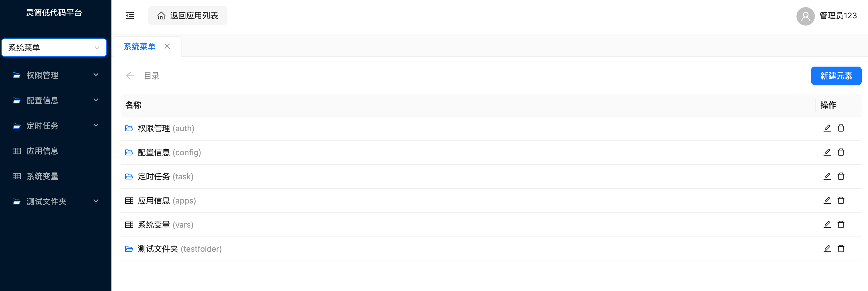Expand 测试文件夹 in the sidebar
Viewport: 868px width, 291px height.
[x=55, y=201]
